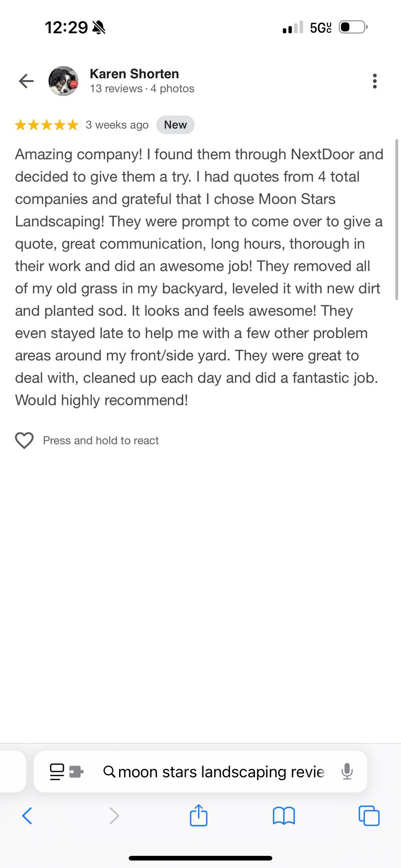This screenshot has width=401, height=868.
Task: Open the Safari bookmarks book icon
Action: (284, 816)
